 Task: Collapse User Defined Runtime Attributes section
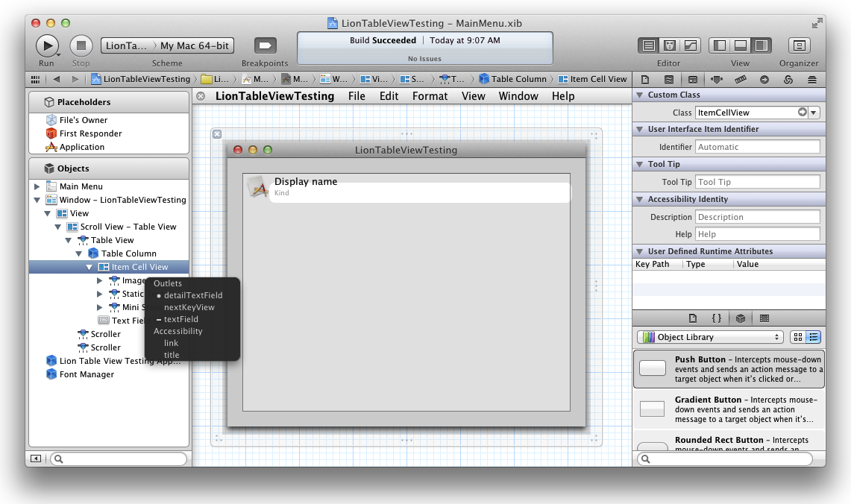pyautogui.click(x=639, y=251)
